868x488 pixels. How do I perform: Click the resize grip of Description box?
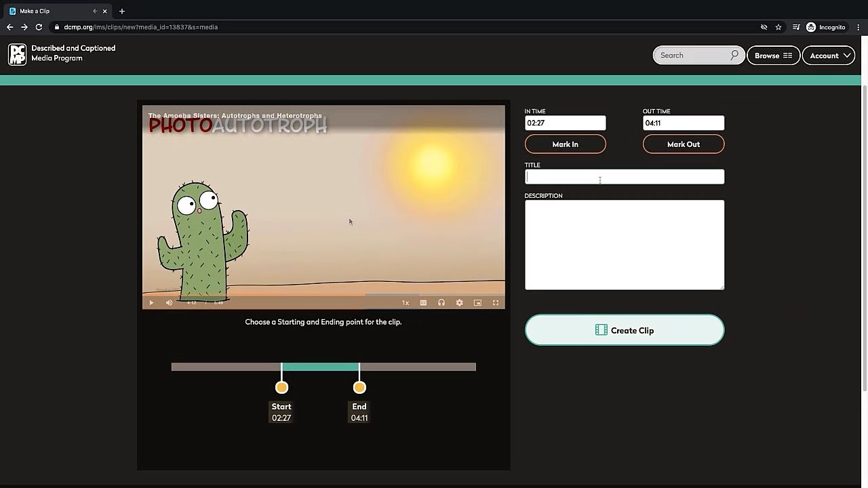(721, 287)
